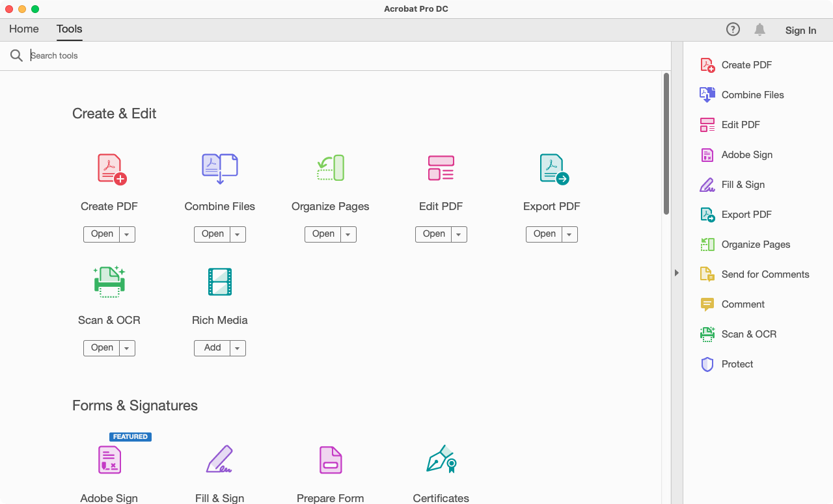Screen dimensions: 833x504
Task: Click the Adobe Sign icon under Forms & Signatures
Action: click(109, 460)
